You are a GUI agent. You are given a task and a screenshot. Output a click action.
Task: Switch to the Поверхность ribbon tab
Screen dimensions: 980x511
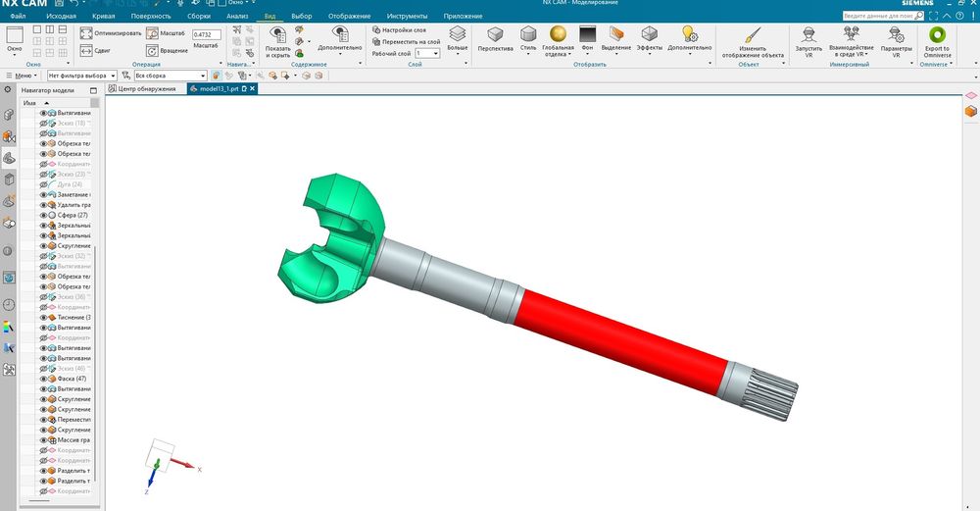(151, 17)
